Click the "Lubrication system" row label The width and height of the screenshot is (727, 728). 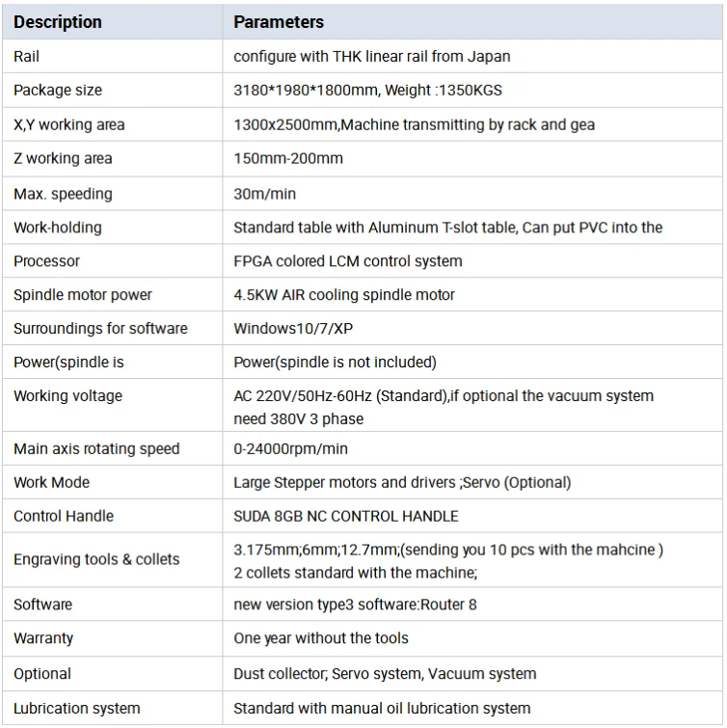click(77, 708)
